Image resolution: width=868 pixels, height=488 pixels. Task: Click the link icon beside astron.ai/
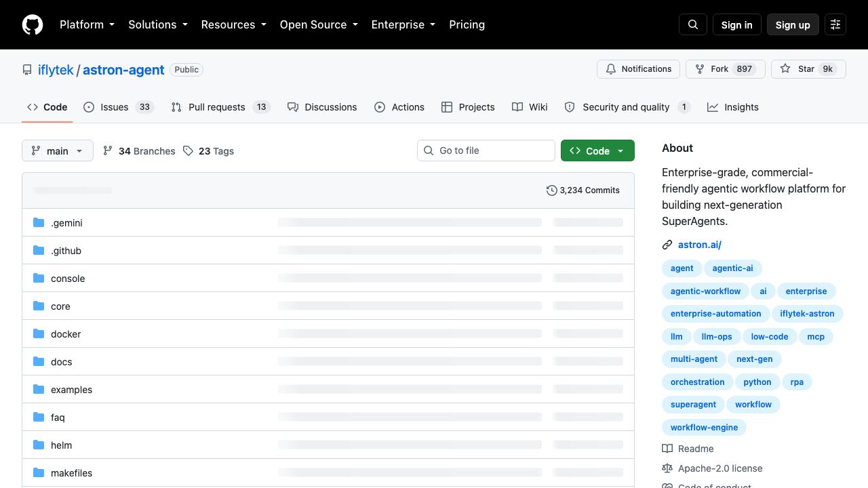coord(667,245)
